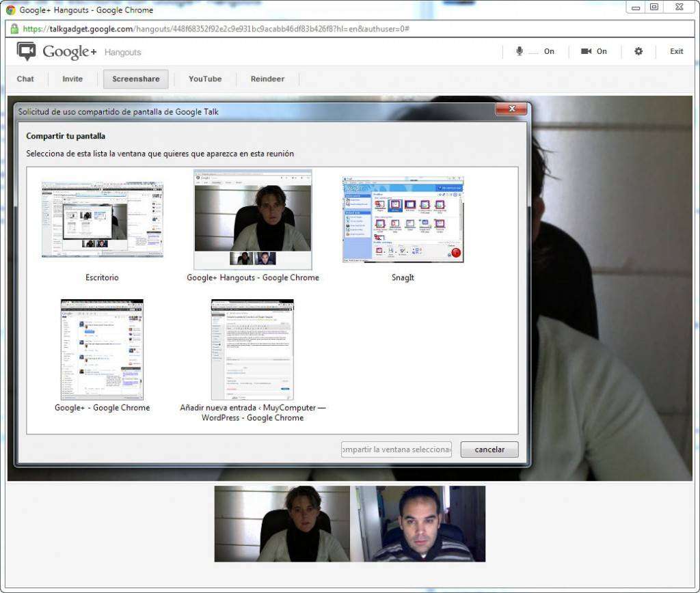Select the SnagIt window thumbnail

coord(403,219)
